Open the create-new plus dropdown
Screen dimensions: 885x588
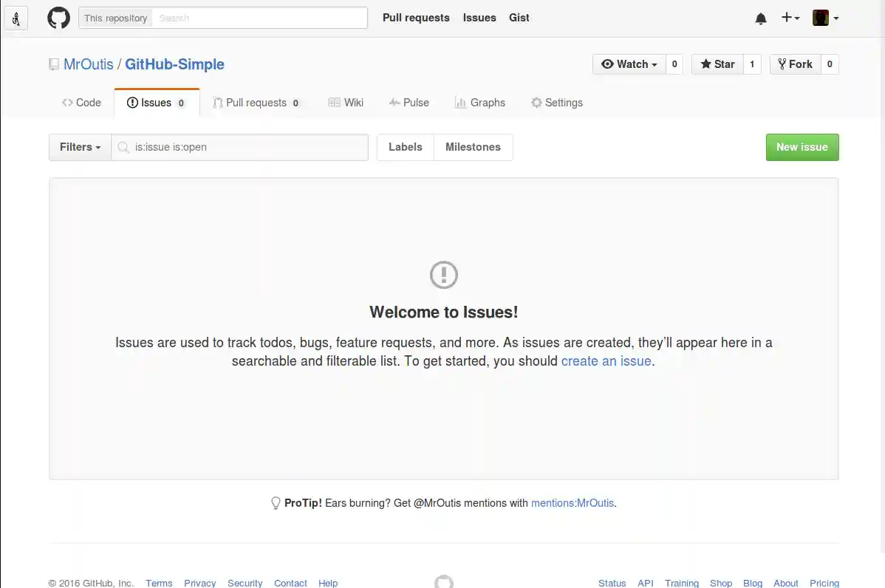pos(790,18)
